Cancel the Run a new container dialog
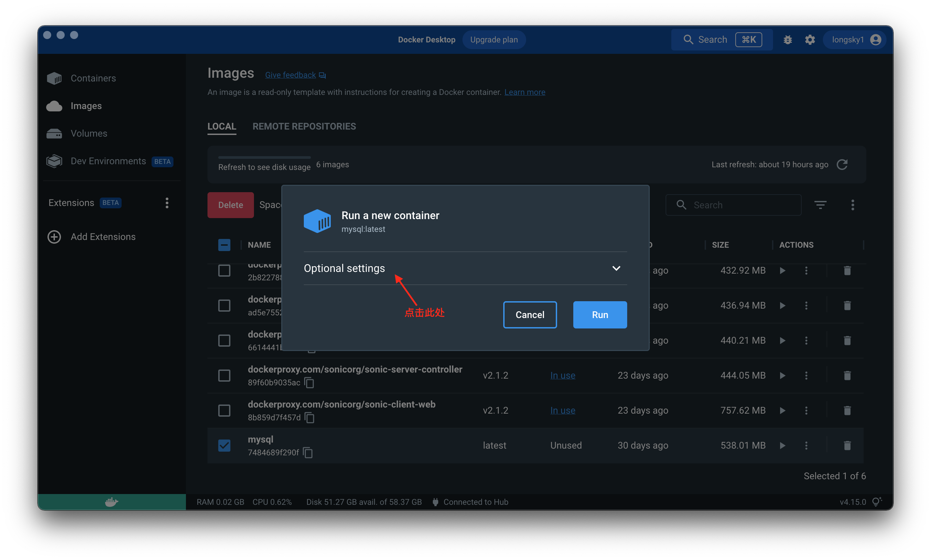Screen dimensions: 931x560 click(529, 315)
